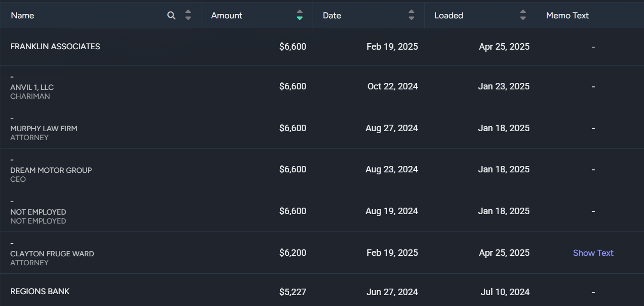Select the Jul 10, 2024 loaded date
Screen dimensions: 644x306
505,292
